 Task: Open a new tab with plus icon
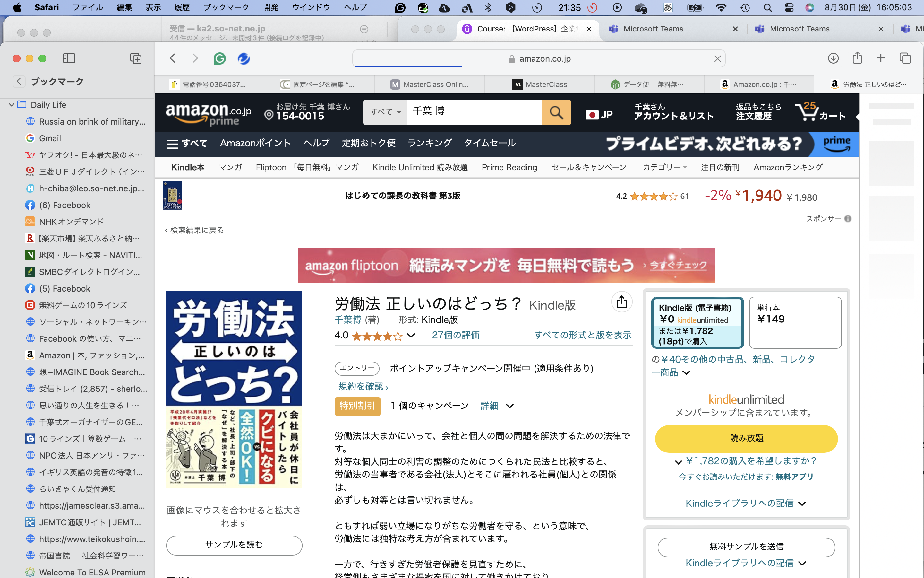pos(881,58)
